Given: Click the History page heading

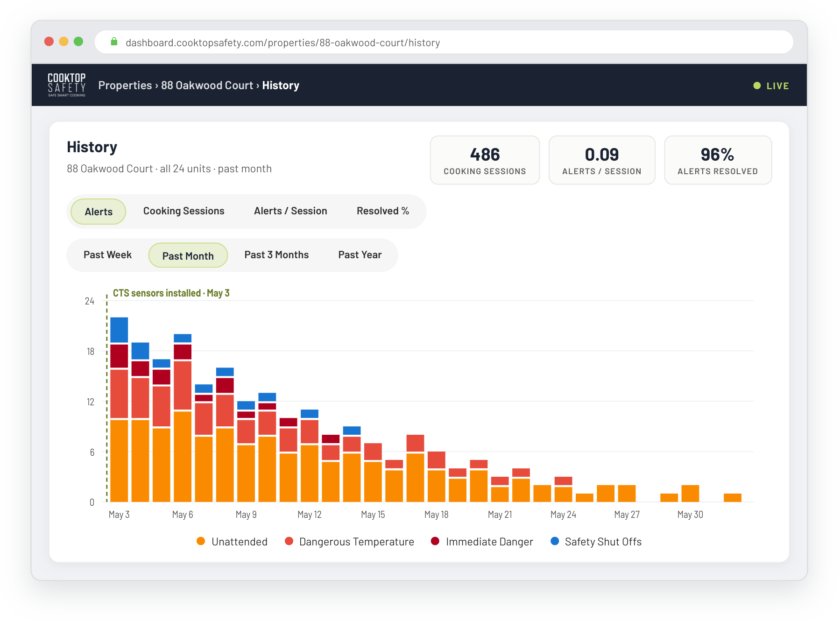Looking at the screenshot, I should (x=92, y=147).
